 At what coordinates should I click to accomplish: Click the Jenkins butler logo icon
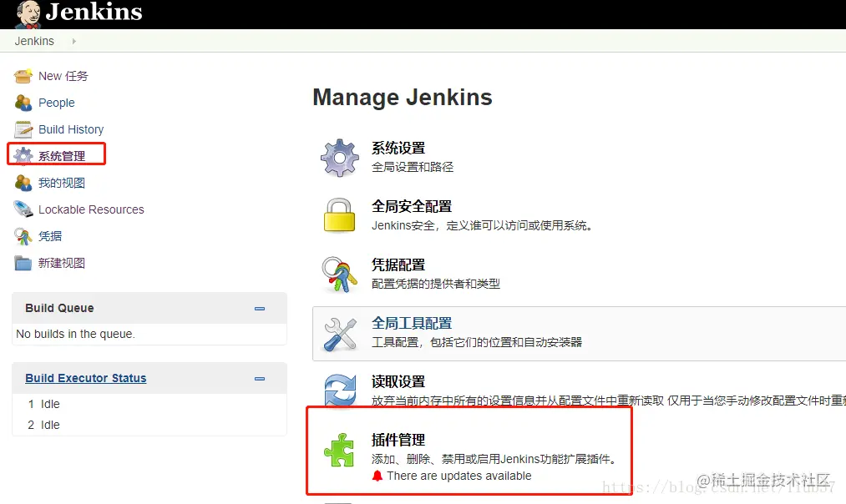click(28, 14)
